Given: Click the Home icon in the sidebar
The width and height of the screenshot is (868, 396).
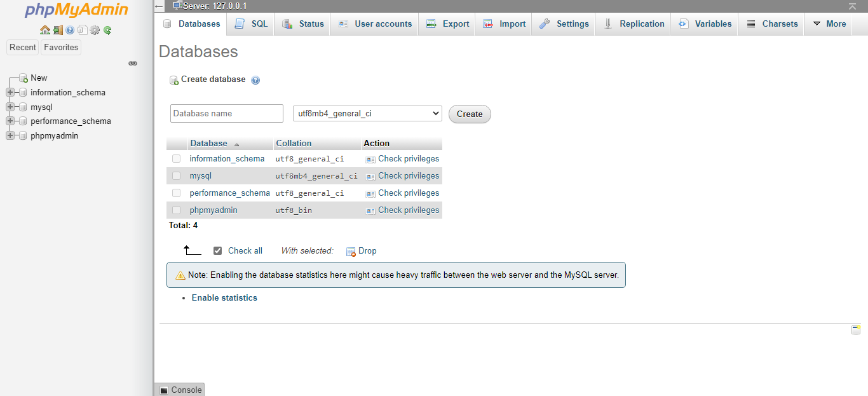Looking at the screenshot, I should pyautogui.click(x=45, y=30).
